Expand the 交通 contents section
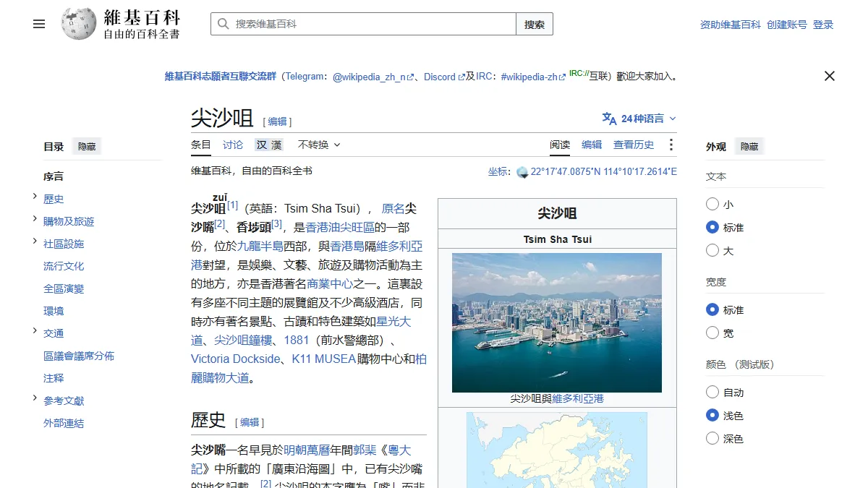 pyautogui.click(x=35, y=331)
